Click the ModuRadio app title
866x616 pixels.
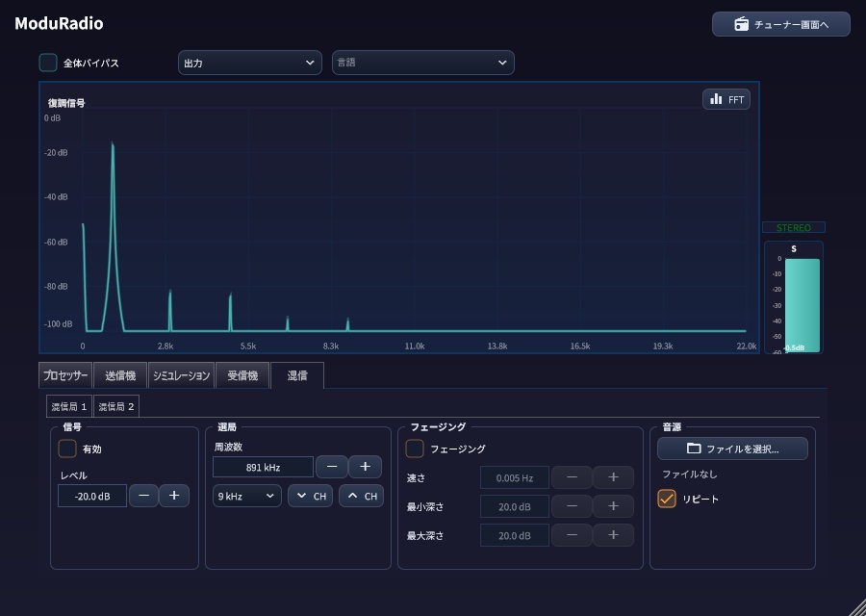coord(59,23)
